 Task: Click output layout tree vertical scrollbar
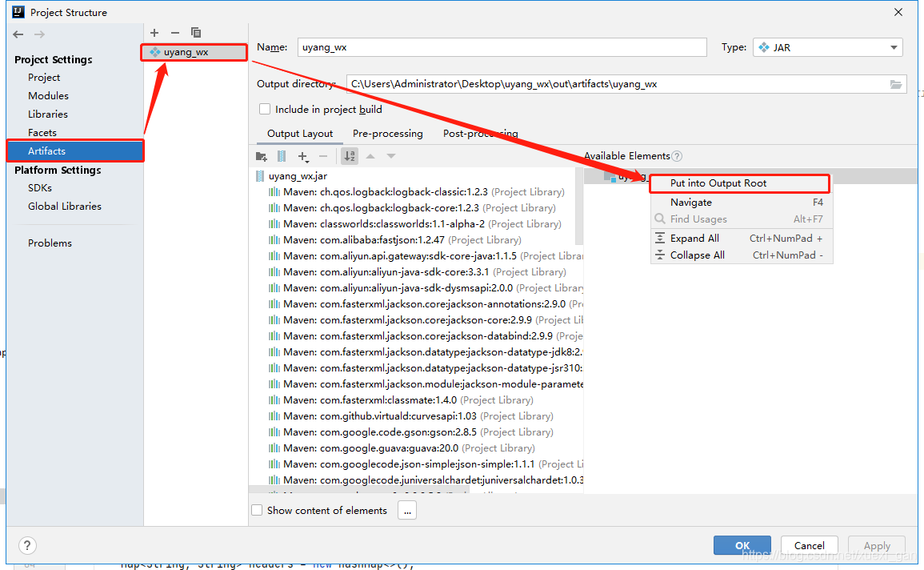tap(578, 207)
